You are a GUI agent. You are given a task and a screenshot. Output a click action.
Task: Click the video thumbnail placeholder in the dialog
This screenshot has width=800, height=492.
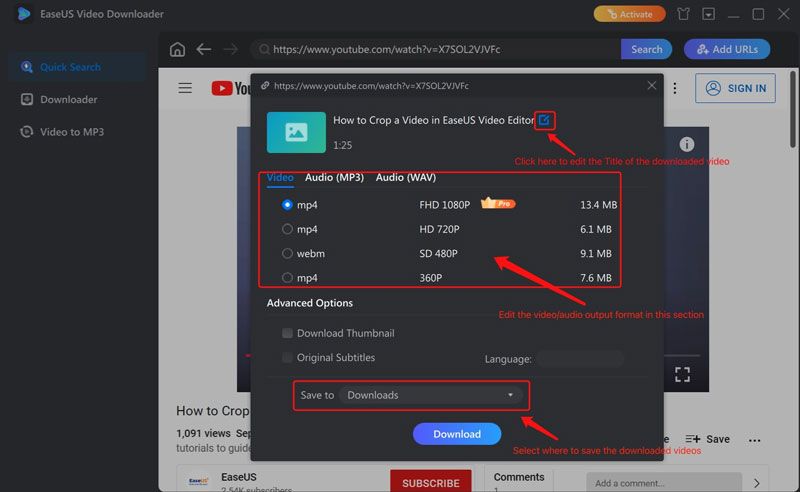click(x=296, y=133)
